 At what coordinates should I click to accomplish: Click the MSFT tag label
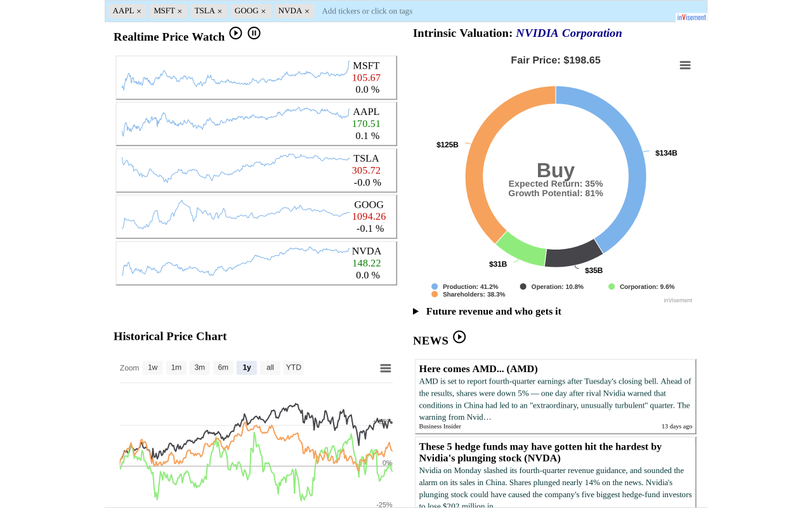164,11
